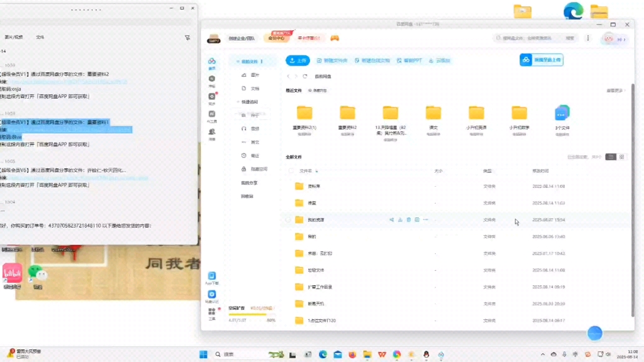
Task: Open the folder named ending with 120
Action: click(455, 321)
